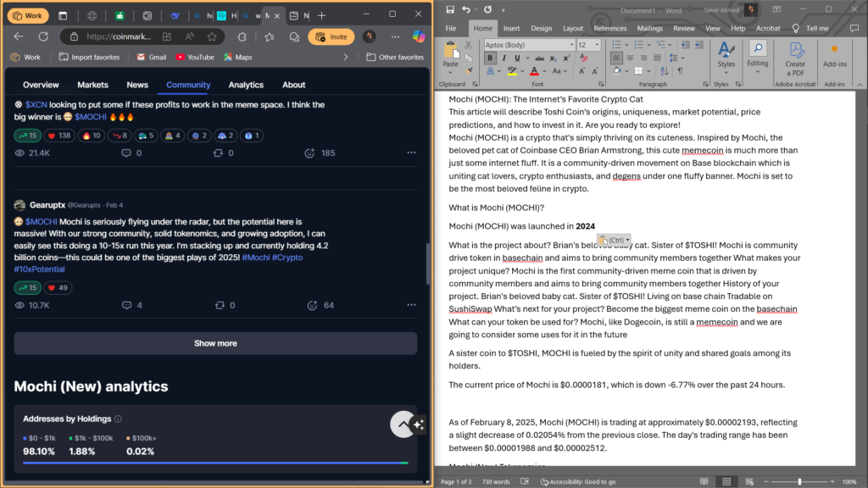
Task: Save the document with the floppy disk icon
Action: 448,9
